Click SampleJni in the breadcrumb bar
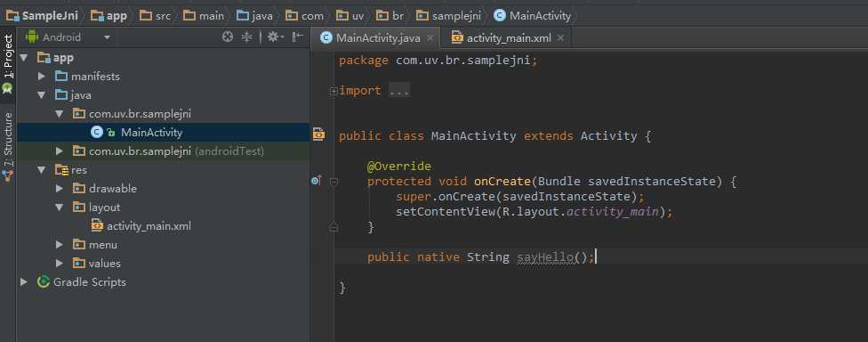 [x=42, y=15]
